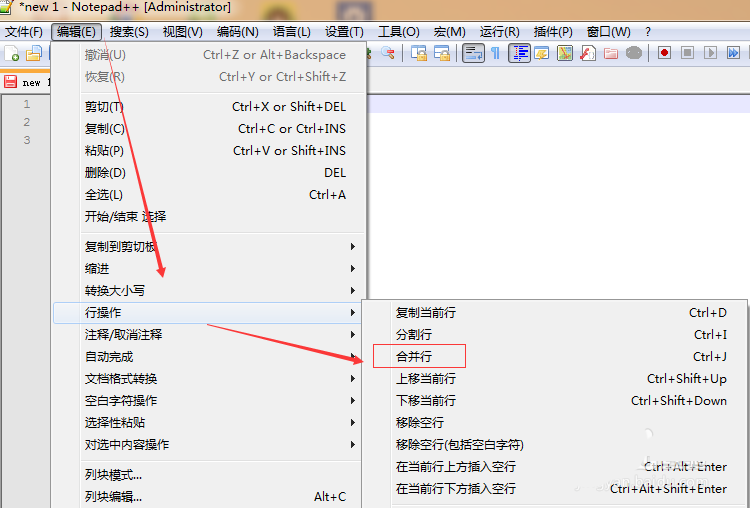
Task: Choose 开始/结束 选择 menu entry
Action: (x=209, y=217)
